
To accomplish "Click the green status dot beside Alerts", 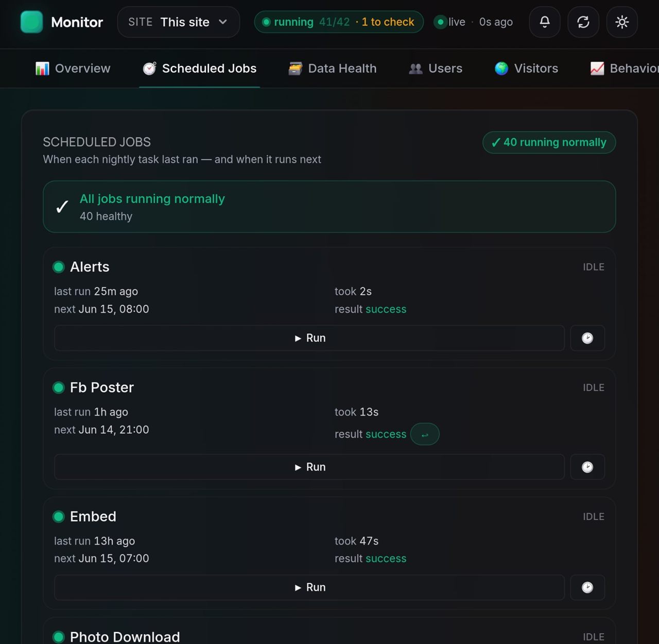I will click(x=59, y=267).
